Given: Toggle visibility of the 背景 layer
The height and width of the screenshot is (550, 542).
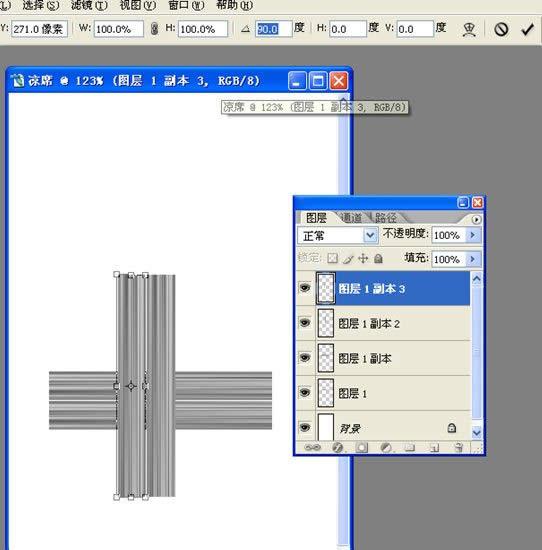Looking at the screenshot, I should (305, 428).
